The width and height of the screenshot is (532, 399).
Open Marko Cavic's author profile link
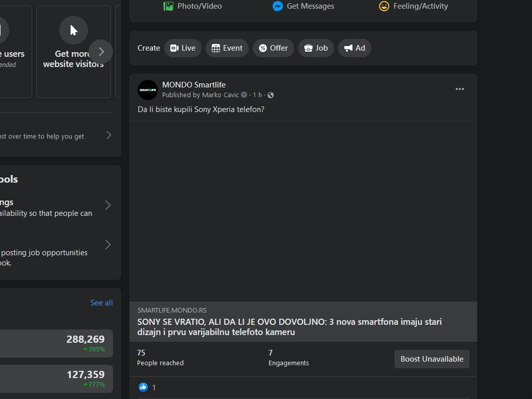coord(220,95)
